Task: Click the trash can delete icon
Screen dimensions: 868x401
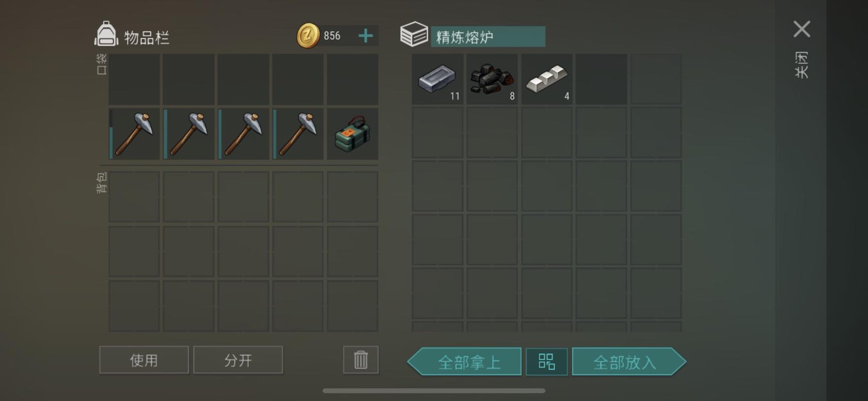Action: pyautogui.click(x=361, y=360)
